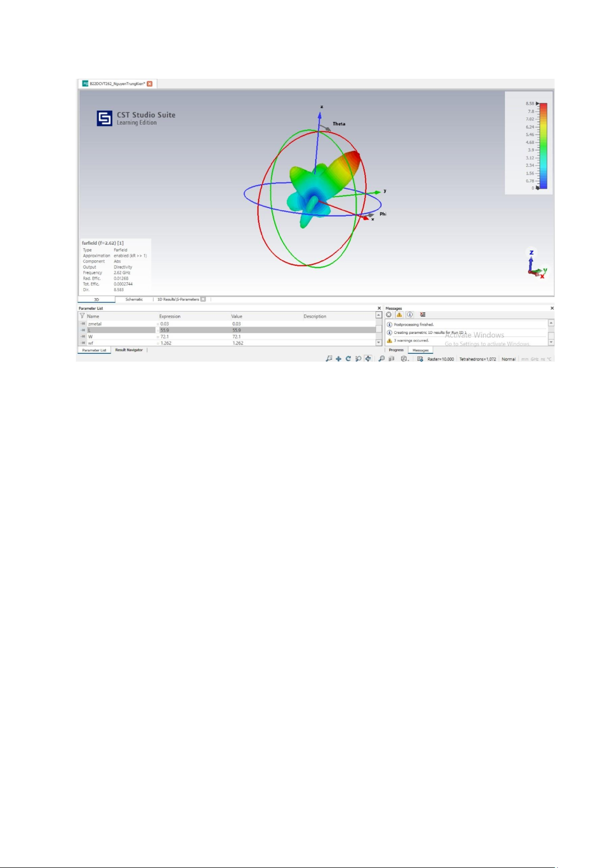This screenshot has height=868, width=614.
Task: Click the zmetal expression 0.03 cell
Action: pyautogui.click(x=165, y=324)
